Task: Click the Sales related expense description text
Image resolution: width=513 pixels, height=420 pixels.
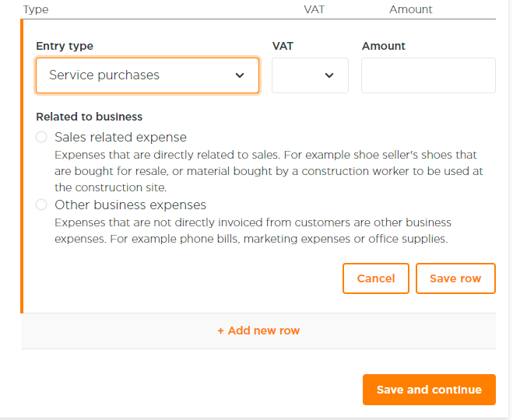Action: point(269,171)
